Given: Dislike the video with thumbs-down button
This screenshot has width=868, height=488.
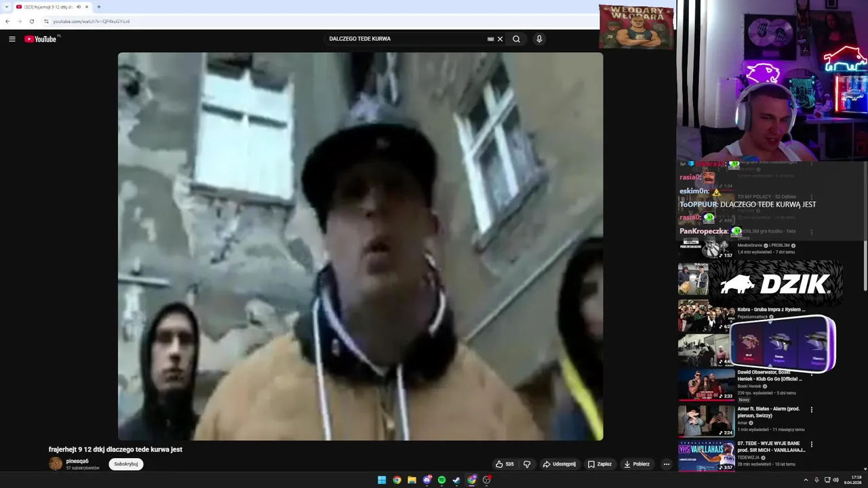Looking at the screenshot, I should pos(527,464).
